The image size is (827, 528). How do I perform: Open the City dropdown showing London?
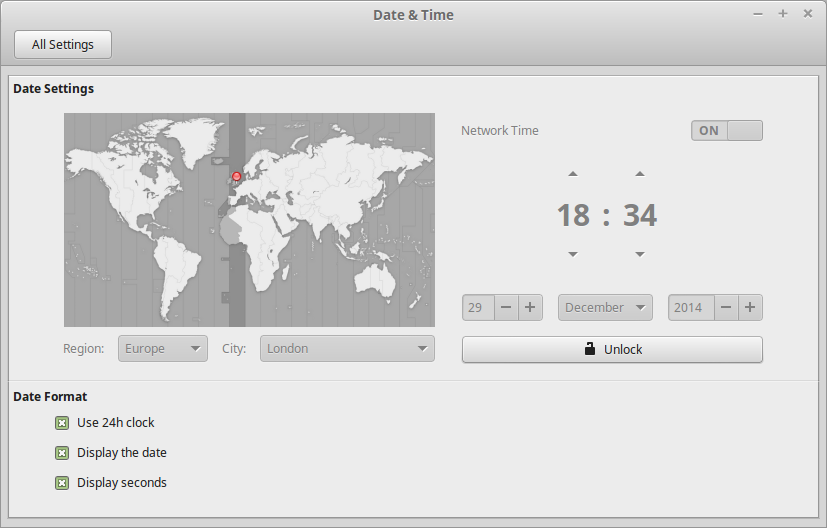[347, 349]
